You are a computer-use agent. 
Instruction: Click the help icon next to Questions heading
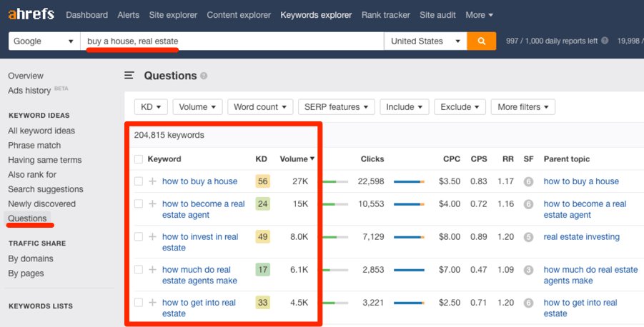pyautogui.click(x=204, y=76)
